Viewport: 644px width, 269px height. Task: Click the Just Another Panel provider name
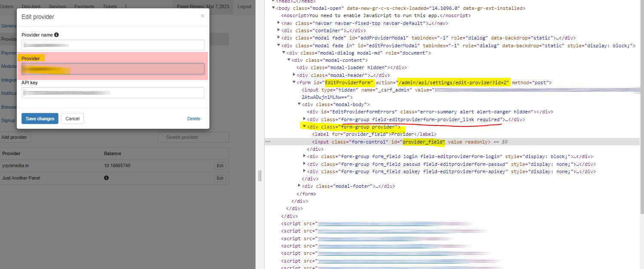click(21, 178)
